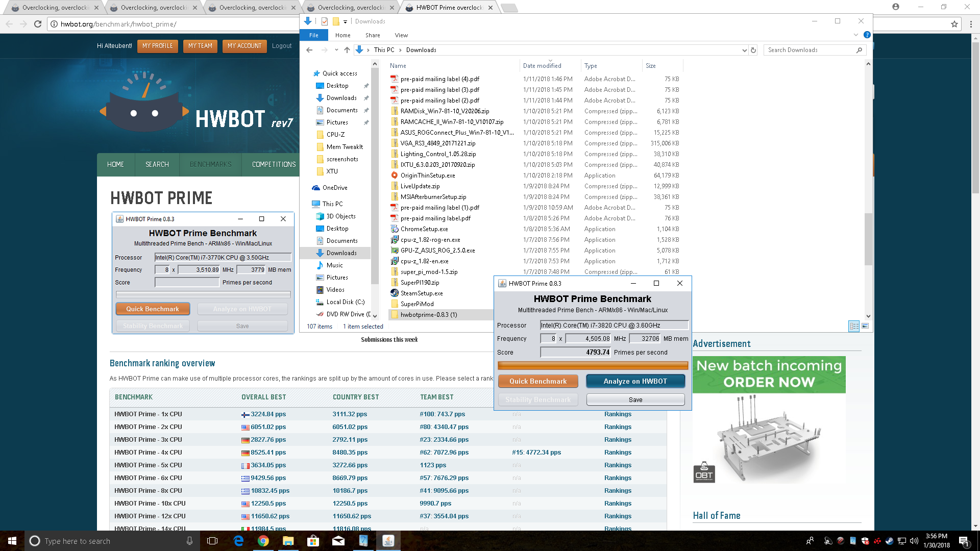Click Quick Benchmark in front HWBOT Prime window

coord(538,381)
